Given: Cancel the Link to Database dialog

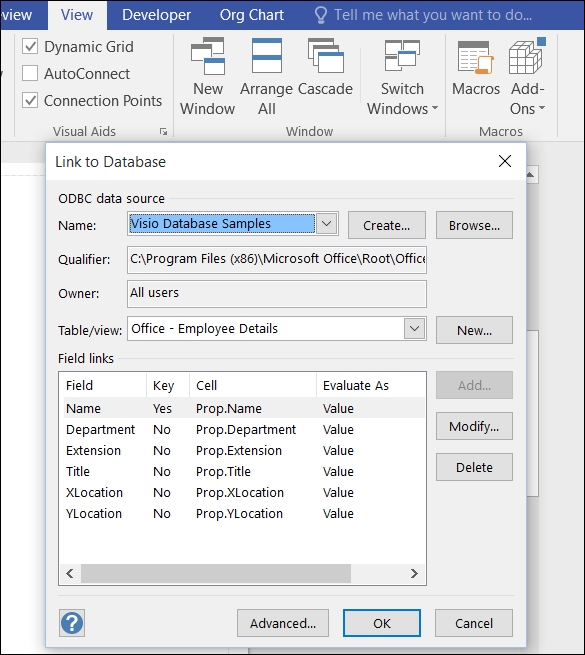Looking at the screenshot, I should click(474, 623).
